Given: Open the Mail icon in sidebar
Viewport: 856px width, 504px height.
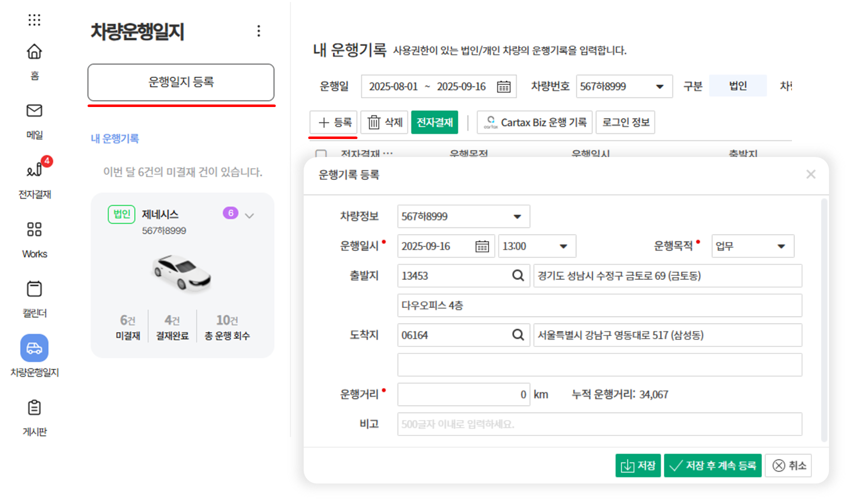Looking at the screenshot, I should [x=34, y=111].
